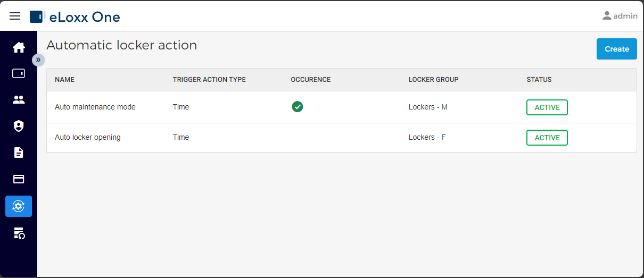Toggle ACTIVE status of Auto maintenance mode
Image resolution: width=644 pixels, height=278 pixels.
click(x=547, y=107)
